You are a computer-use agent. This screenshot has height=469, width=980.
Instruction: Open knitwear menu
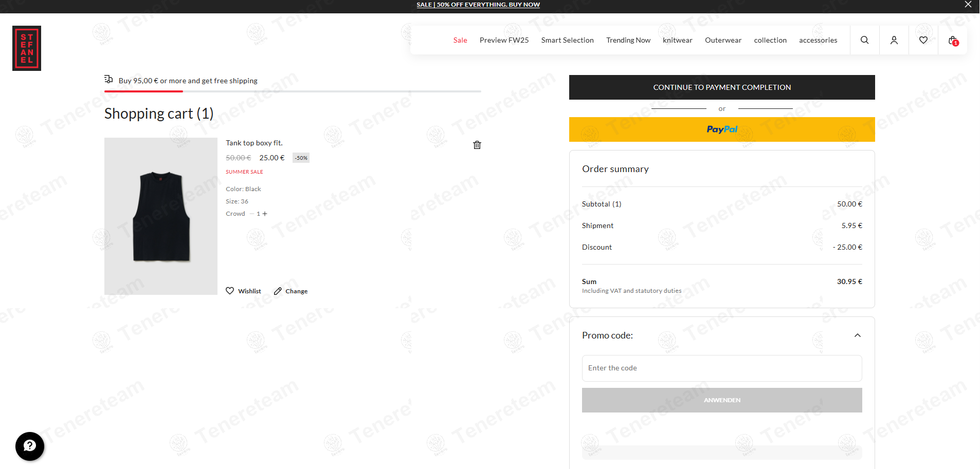pos(678,40)
